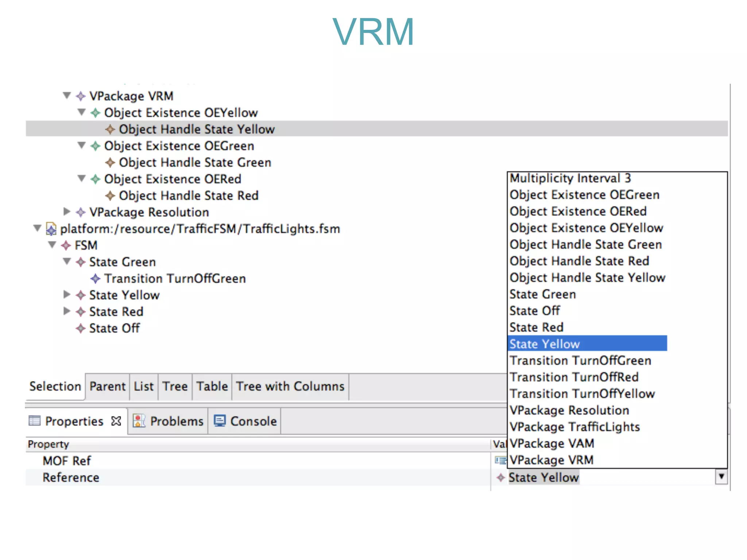
Task: Click the icon beside Object Handle State Red
Action: pos(110,196)
